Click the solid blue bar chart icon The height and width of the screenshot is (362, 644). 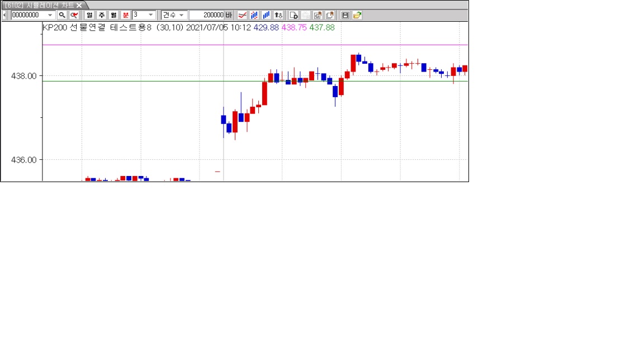point(266,15)
